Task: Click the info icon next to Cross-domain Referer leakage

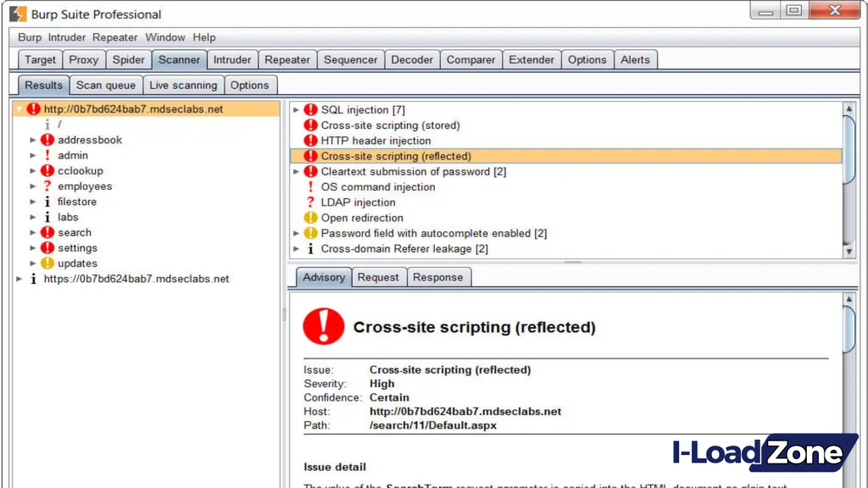Action: [310, 248]
